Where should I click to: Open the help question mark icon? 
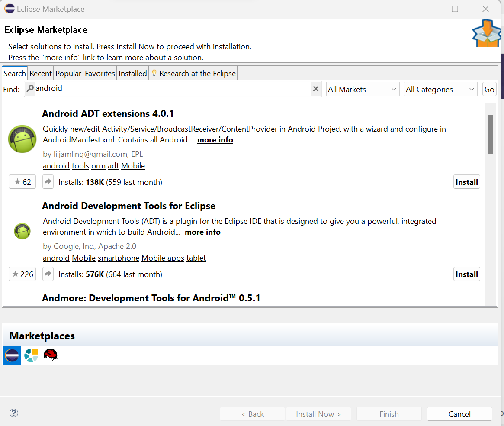14,413
